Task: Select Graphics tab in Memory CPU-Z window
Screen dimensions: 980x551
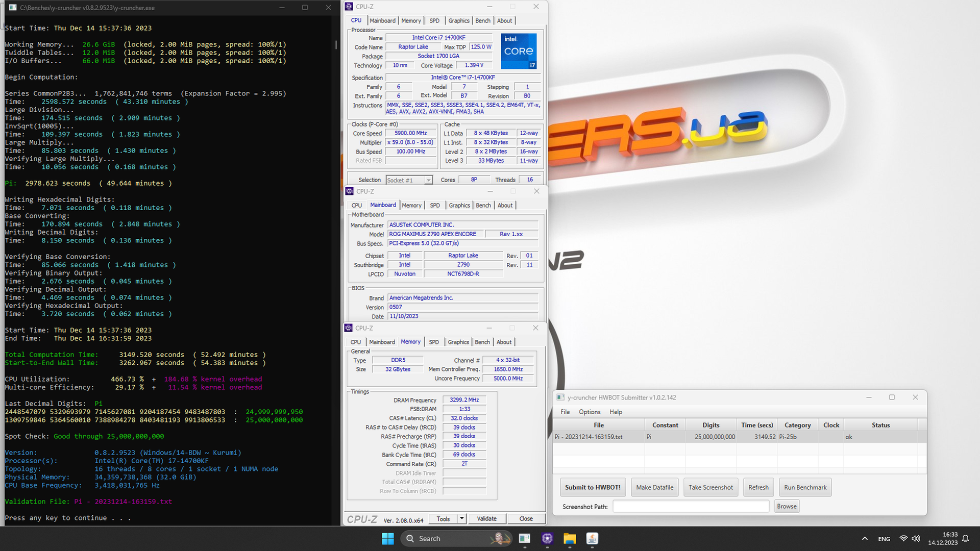Action: [458, 342]
